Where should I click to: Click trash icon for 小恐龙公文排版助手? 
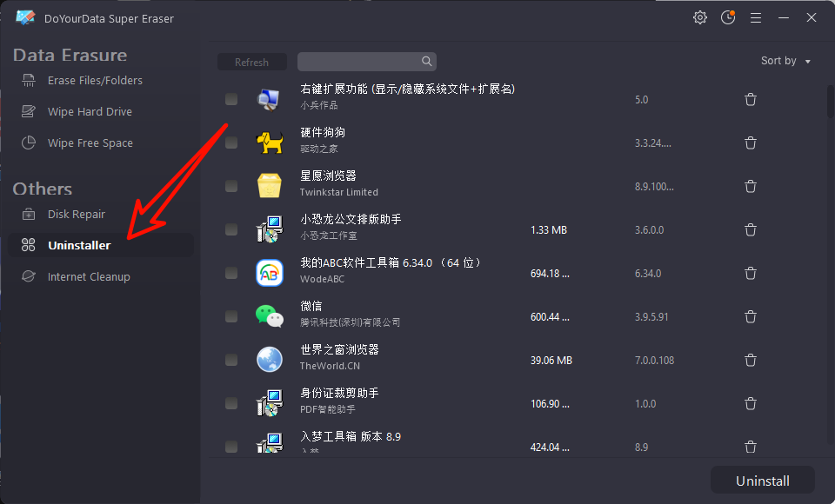click(751, 230)
